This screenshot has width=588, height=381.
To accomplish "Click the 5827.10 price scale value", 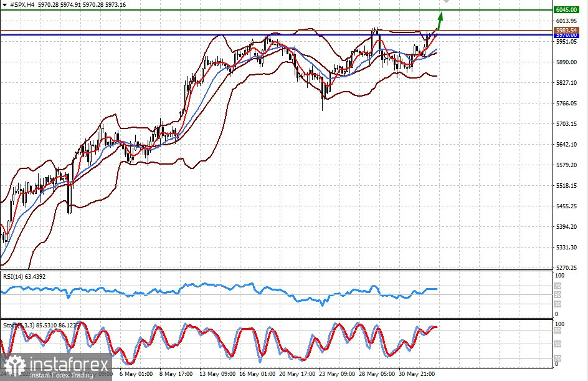I will (566, 82).
